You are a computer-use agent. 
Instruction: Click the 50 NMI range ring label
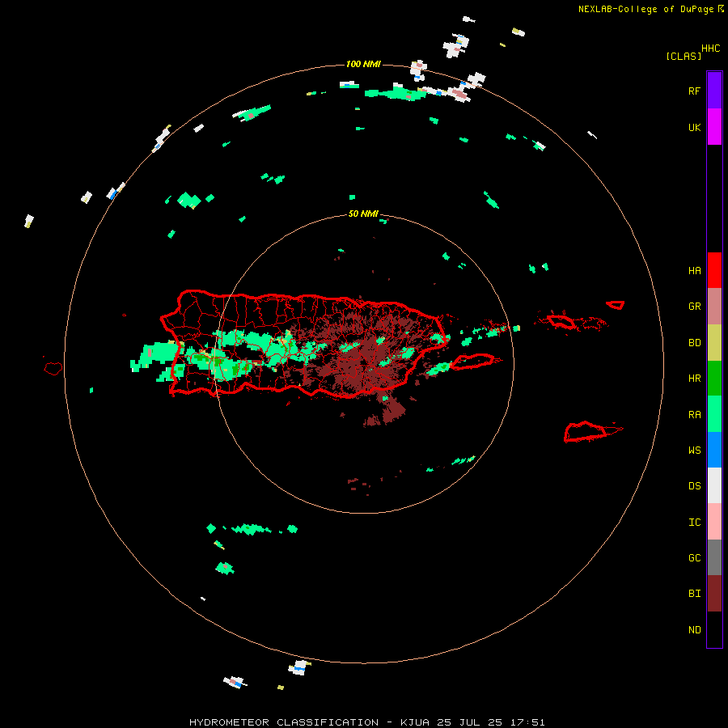(363, 214)
